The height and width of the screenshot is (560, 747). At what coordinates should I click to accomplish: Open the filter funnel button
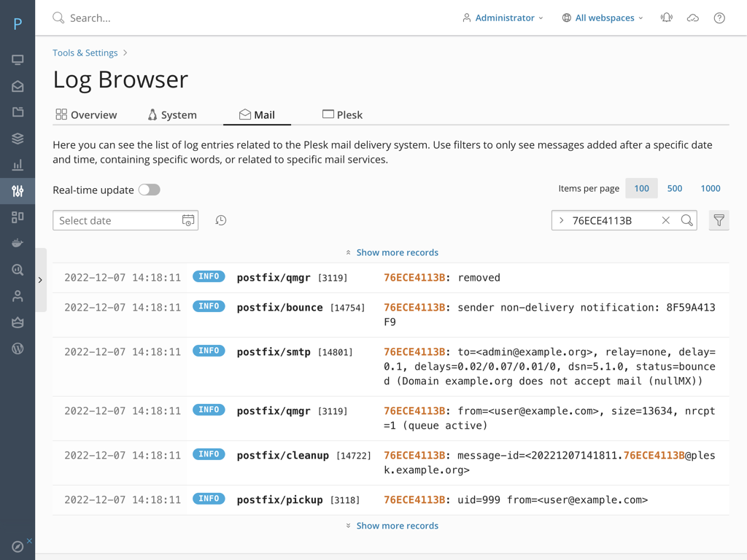(x=719, y=220)
